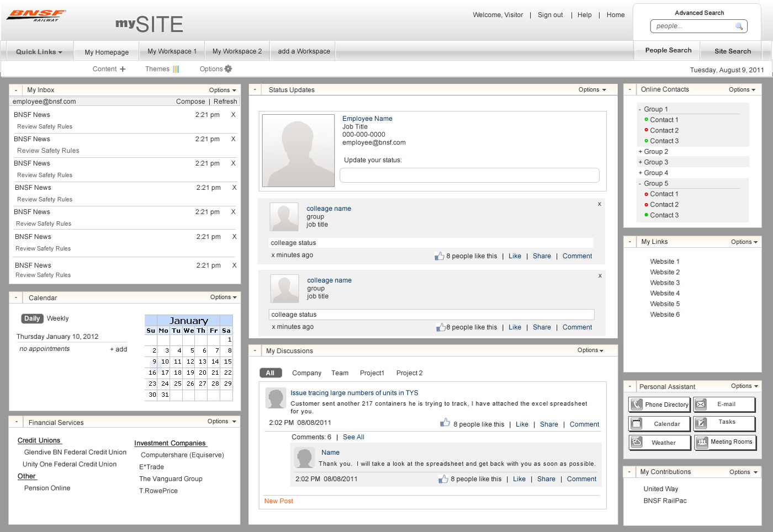Viewport: 773px width, 532px height.
Task: Click thumbs-up icon on the Name comment
Action: tap(443, 479)
